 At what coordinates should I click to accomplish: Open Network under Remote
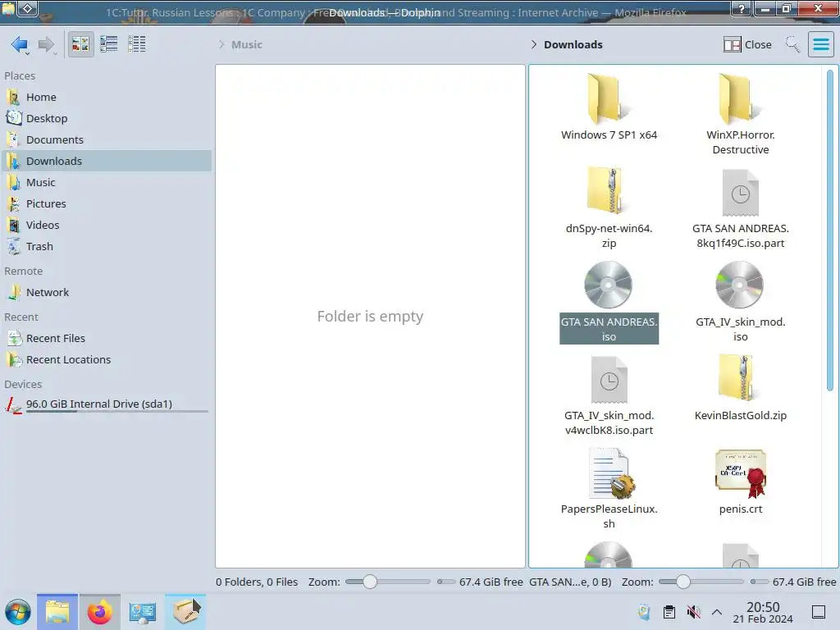pyautogui.click(x=107, y=293)
